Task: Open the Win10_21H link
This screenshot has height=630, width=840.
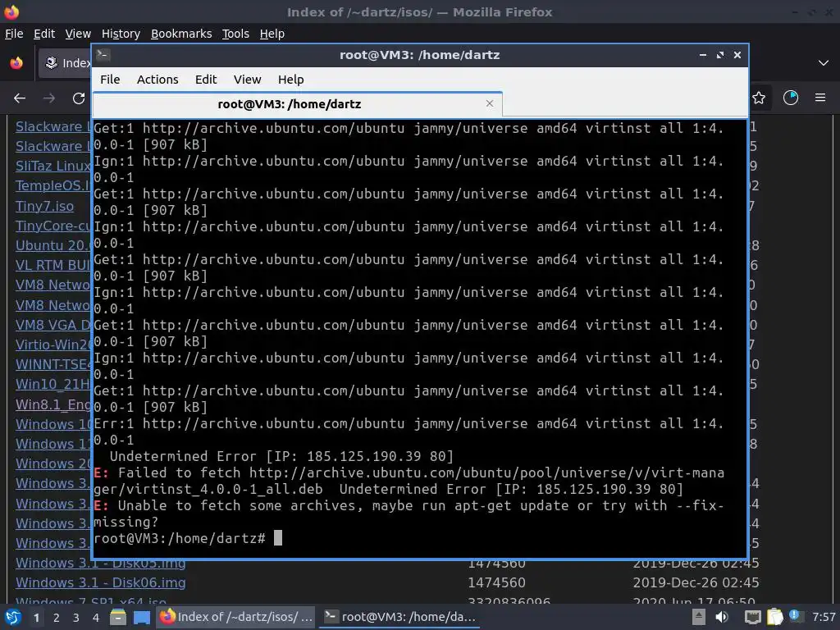Action: pos(53,384)
